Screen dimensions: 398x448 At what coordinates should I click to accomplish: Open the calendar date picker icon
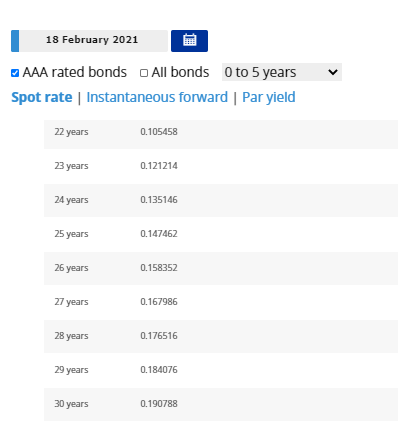pyautogui.click(x=189, y=41)
